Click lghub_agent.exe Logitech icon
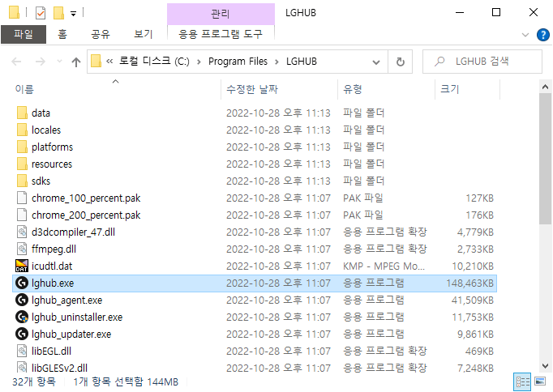Viewport: 553px width, 392px height. click(x=22, y=300)
